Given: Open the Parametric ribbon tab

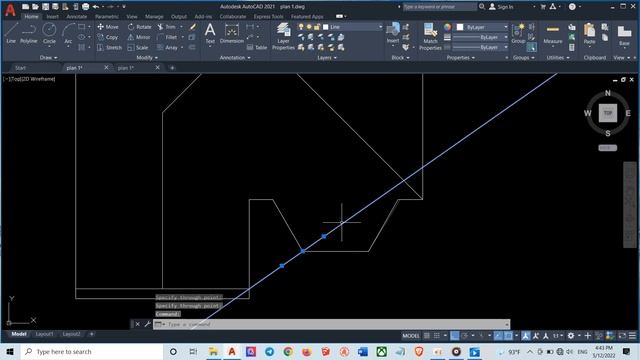Looking at the screenshot, I should tap(107, 17).
